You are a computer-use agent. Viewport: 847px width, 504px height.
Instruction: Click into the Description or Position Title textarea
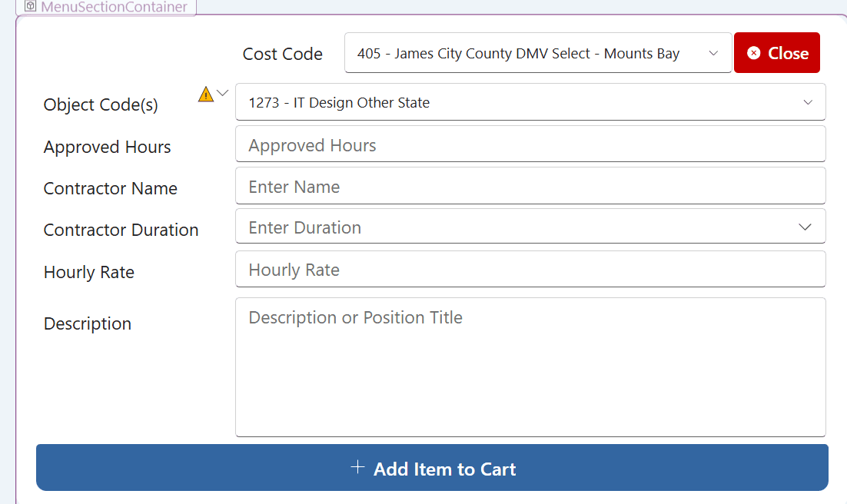tap(530, 366)
